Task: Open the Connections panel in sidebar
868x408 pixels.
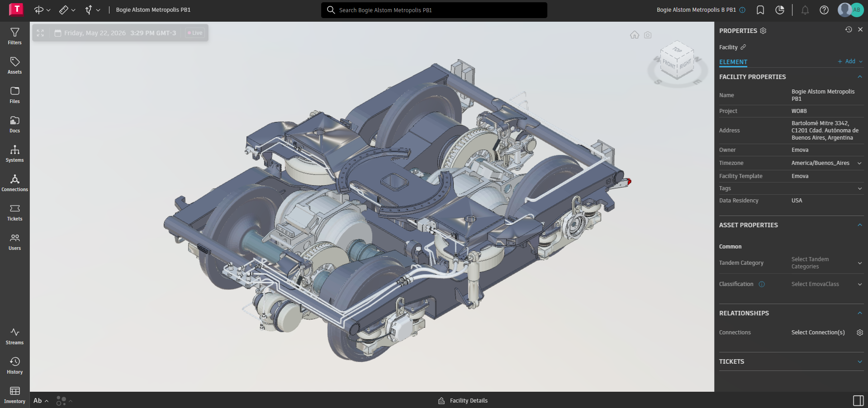Action: point(14,183)
